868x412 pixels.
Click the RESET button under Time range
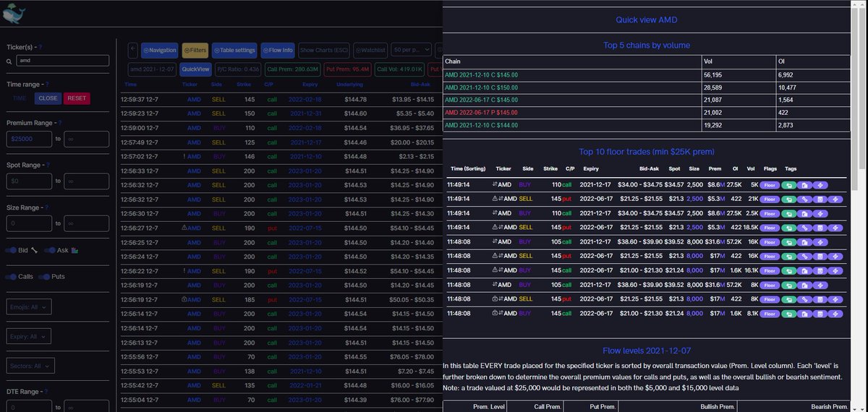click(x=77, y=98)
